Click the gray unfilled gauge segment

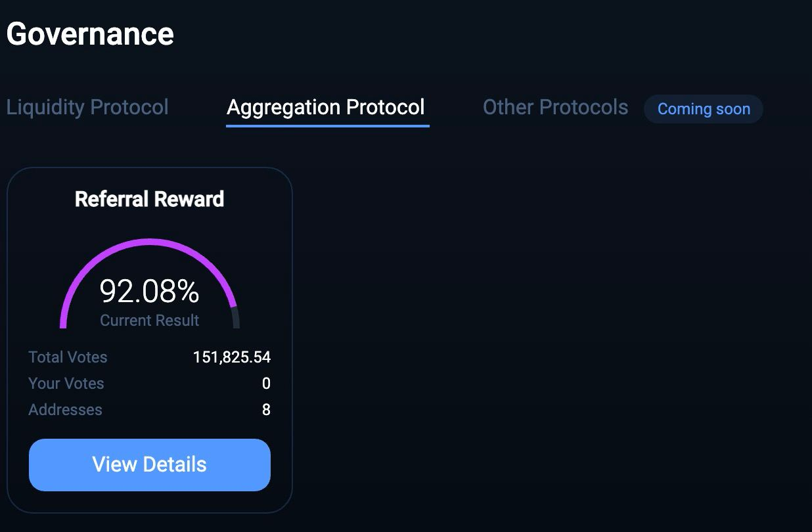pyautogui.click(x=236, y=318)
